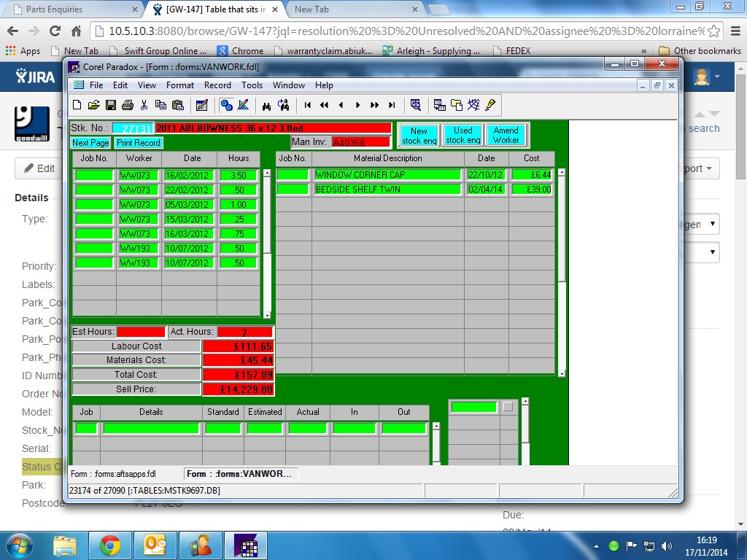Click the 3.50 hours cell

pos(239,175)
